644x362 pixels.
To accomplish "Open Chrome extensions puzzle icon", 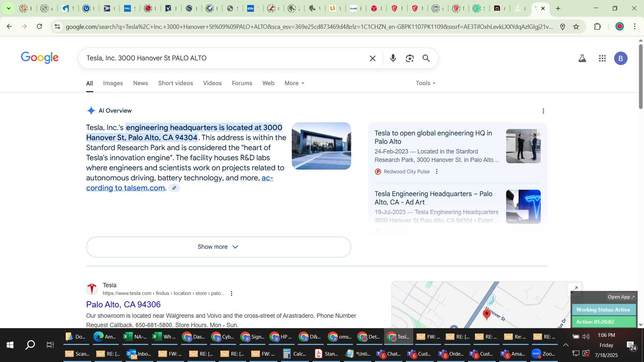I will click(x=597, y=26).
